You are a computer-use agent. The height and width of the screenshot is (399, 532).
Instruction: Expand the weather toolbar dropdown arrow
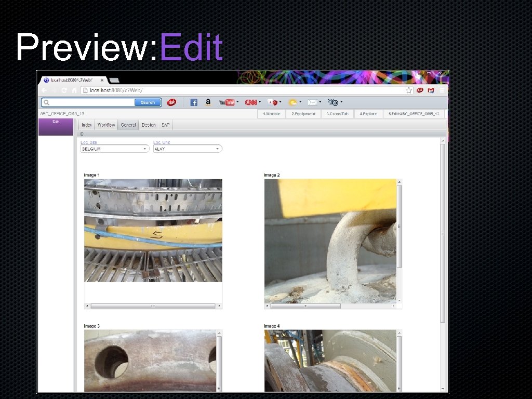(x=300, y=102)
